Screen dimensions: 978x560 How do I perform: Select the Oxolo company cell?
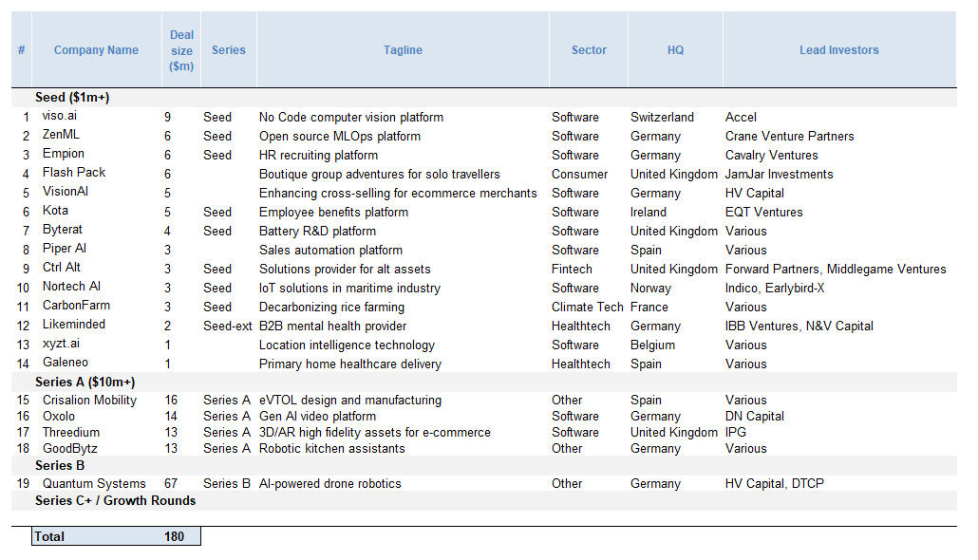click(x=59, y=416)
